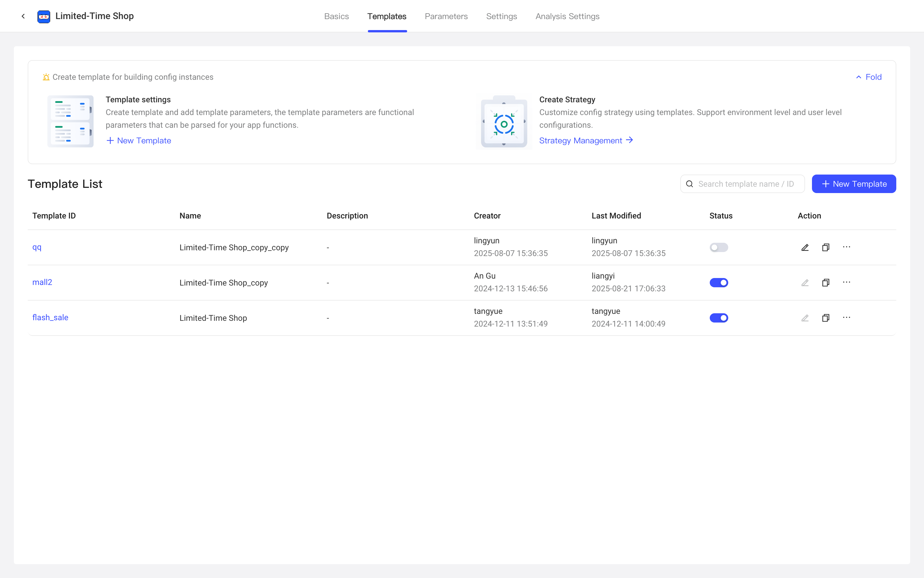This screenshot has height=578, width=924.
Task: Click New Template link under Template settings
Action: (x=139, y=141)
